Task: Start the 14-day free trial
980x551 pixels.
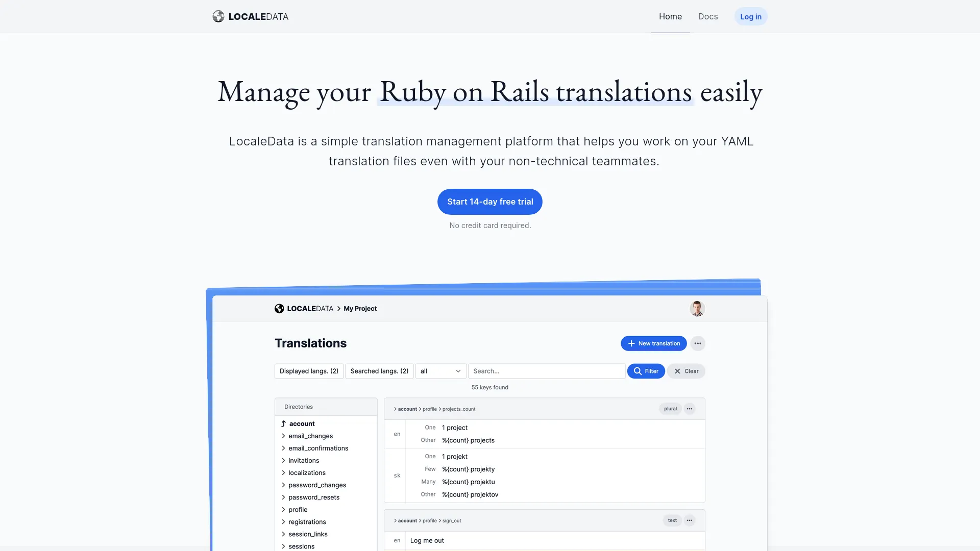Action: click(x=490, y=202)
